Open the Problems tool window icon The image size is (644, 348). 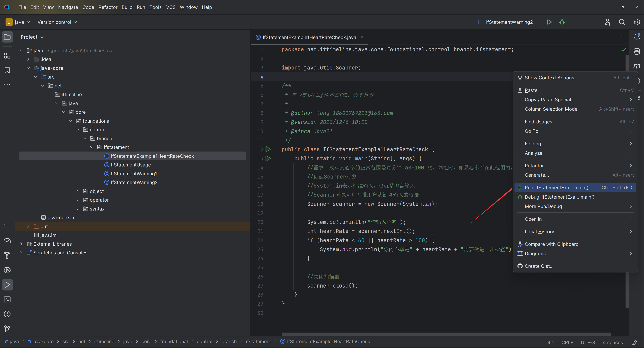tap(7, 314)
